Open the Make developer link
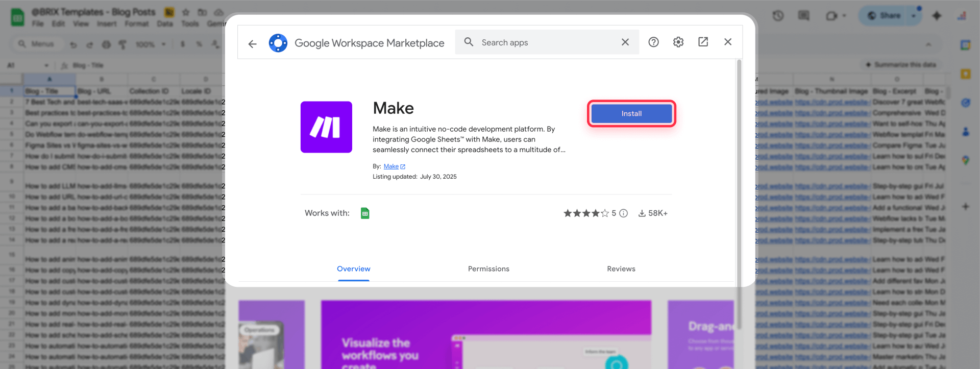The width and height of the screenshot is (980, 369). (x=394, y=166)
